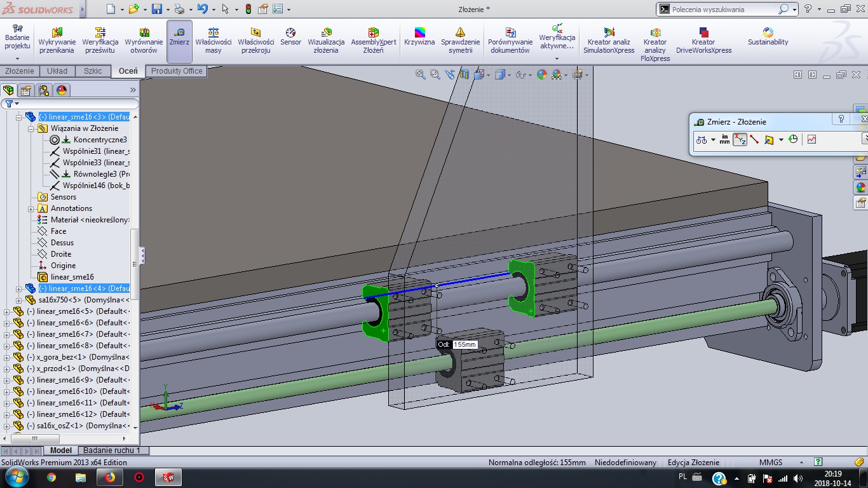Switch to the Szkic tab

(93, 71)
